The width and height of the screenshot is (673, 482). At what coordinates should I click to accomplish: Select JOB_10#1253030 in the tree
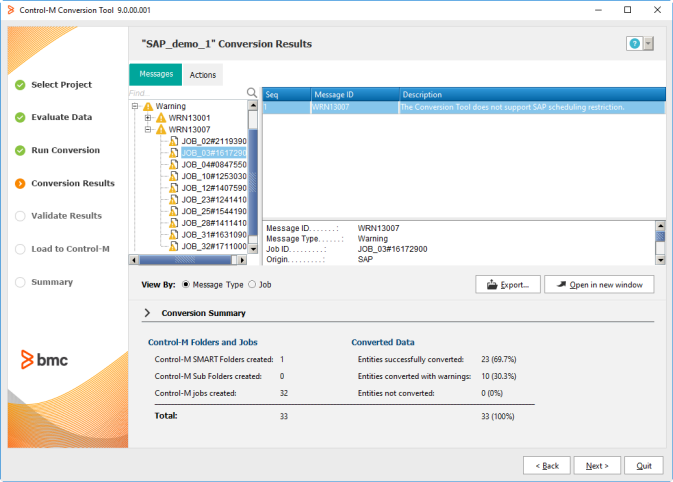(214, 176)
